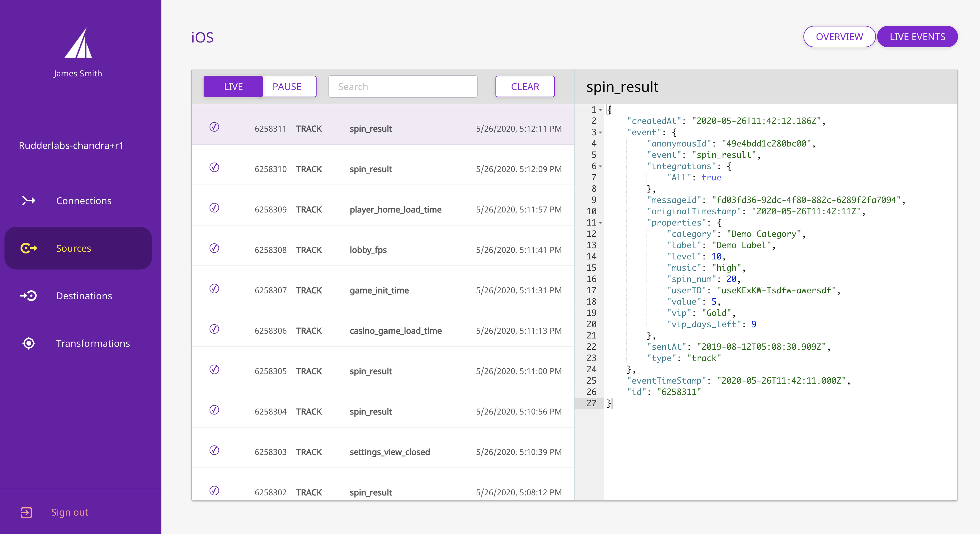Toggle the PAUSE streaming button

287,86
